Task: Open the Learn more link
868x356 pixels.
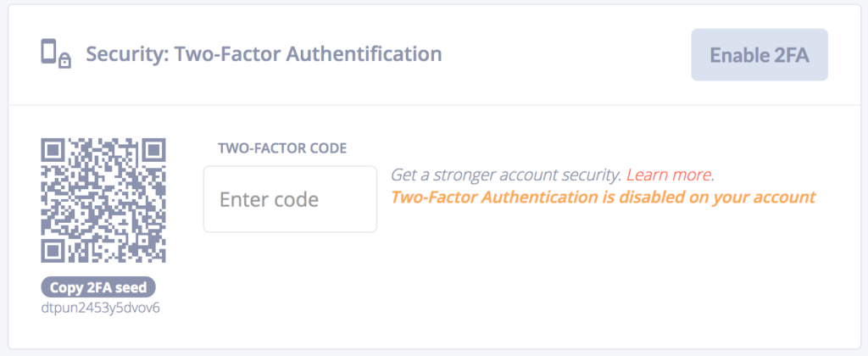Action: tap(669, 175)
